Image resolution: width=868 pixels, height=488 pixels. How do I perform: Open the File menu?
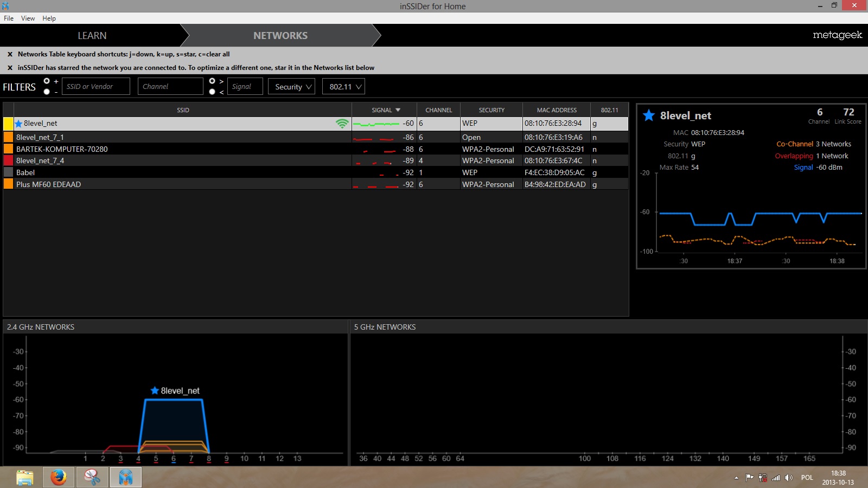pyautogui.click(x=9, y=18)
